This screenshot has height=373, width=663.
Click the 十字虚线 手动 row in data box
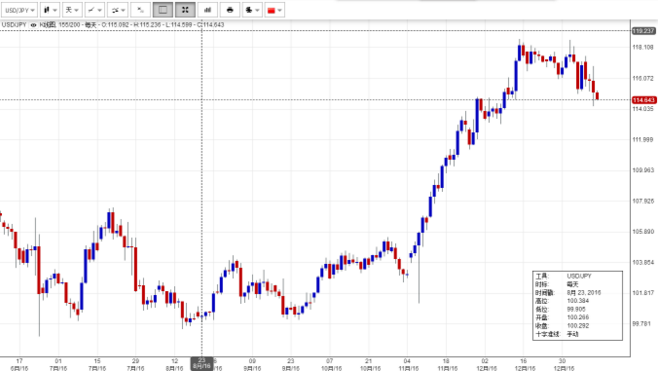click(x=557, y=334)
